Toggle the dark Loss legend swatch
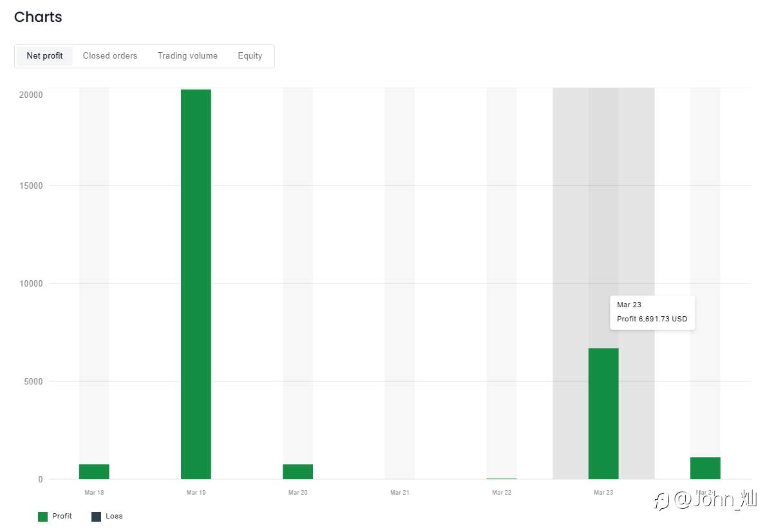The width and height of the screenshot is (765, 532). click(96, 517)
